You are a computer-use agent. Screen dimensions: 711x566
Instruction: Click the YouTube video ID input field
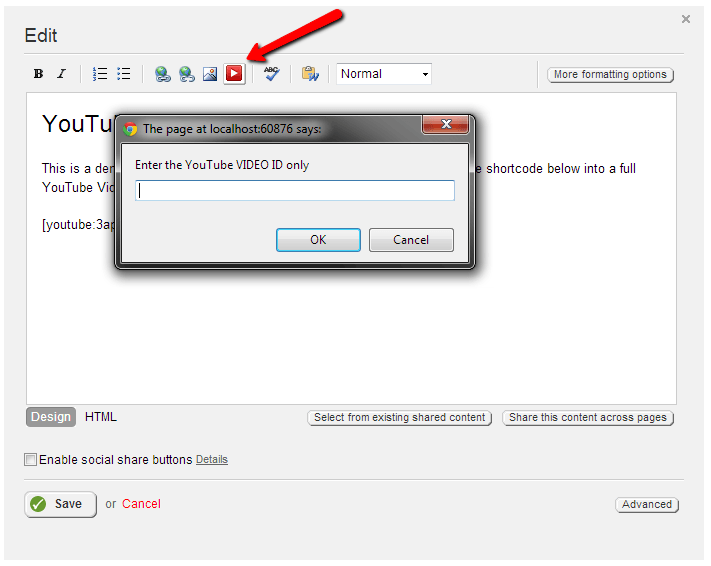coord(295,190)
